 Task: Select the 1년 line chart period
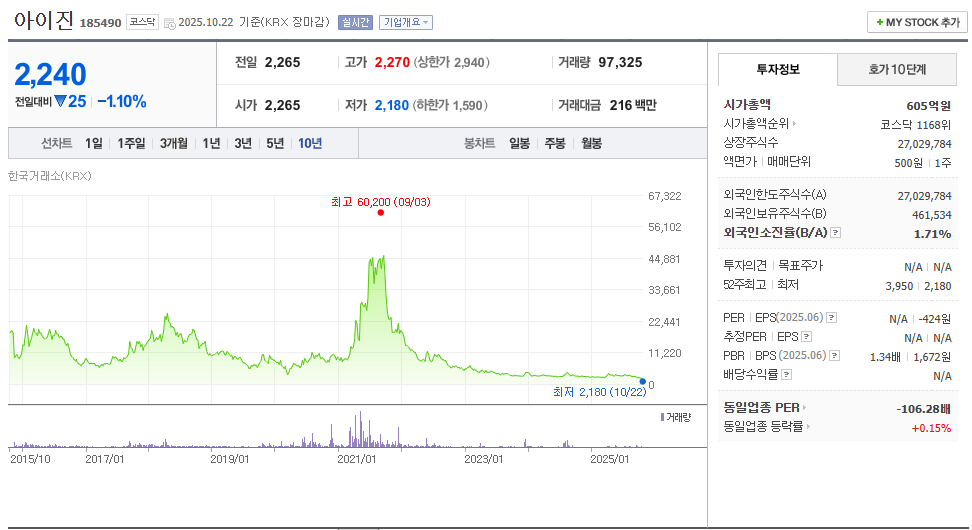(x=211, y=143)
